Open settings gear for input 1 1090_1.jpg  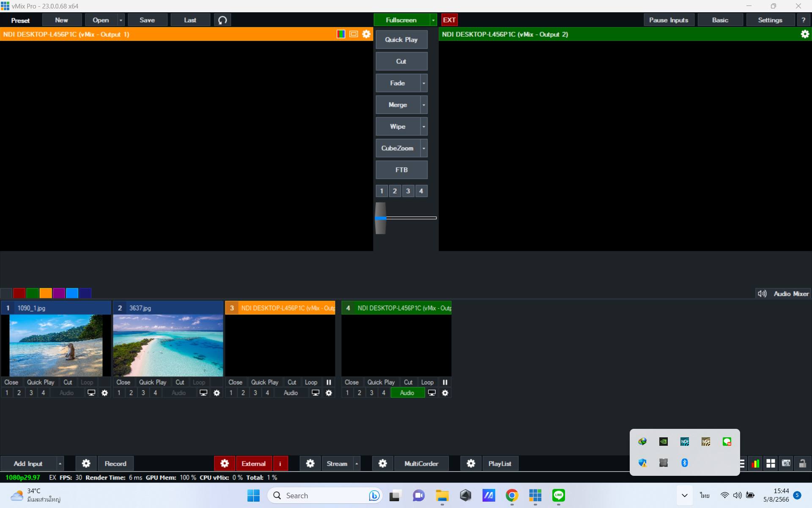pyautogui.click(x=104, y=393)
